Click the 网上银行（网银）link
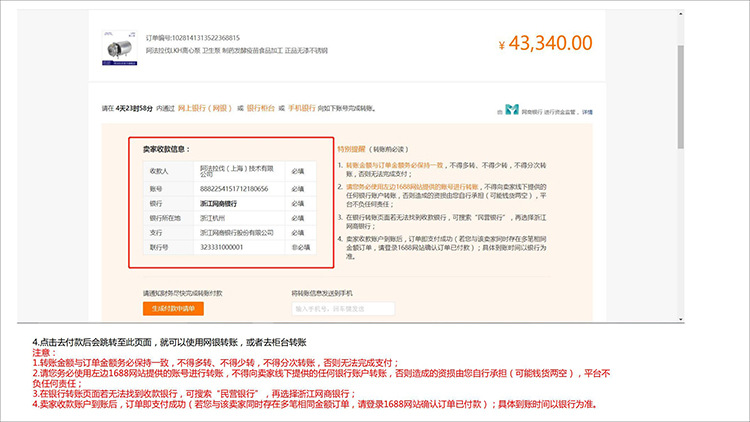 coord(205,108)
